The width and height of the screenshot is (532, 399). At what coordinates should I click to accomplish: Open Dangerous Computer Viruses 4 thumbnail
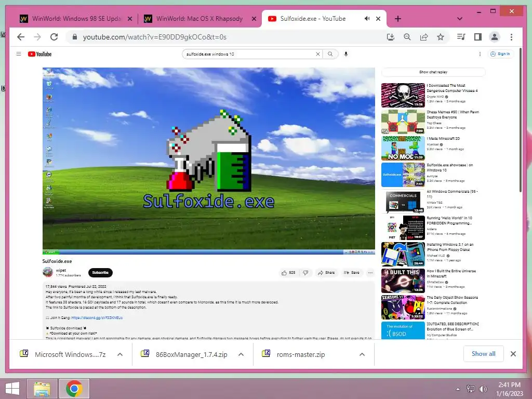coord(403,96)
